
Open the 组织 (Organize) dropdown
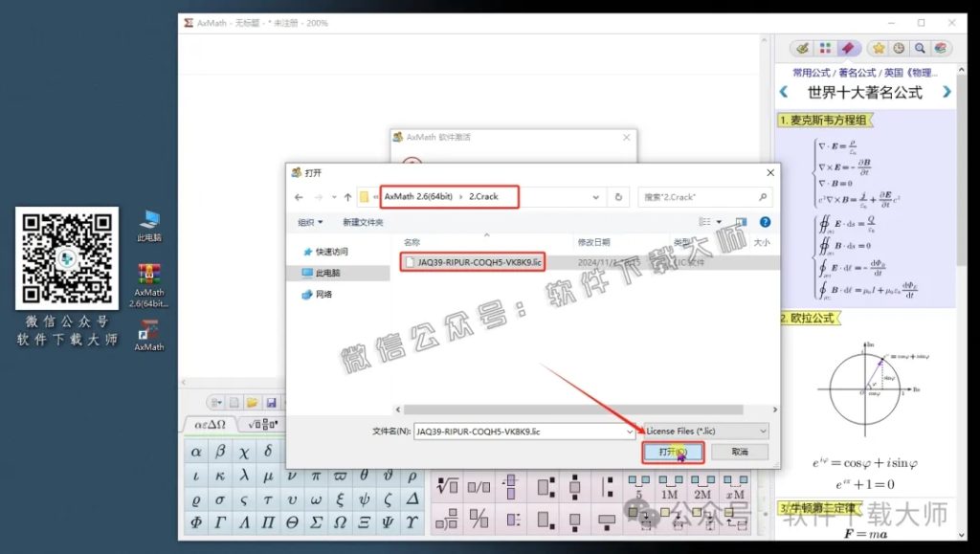(312, 222)
